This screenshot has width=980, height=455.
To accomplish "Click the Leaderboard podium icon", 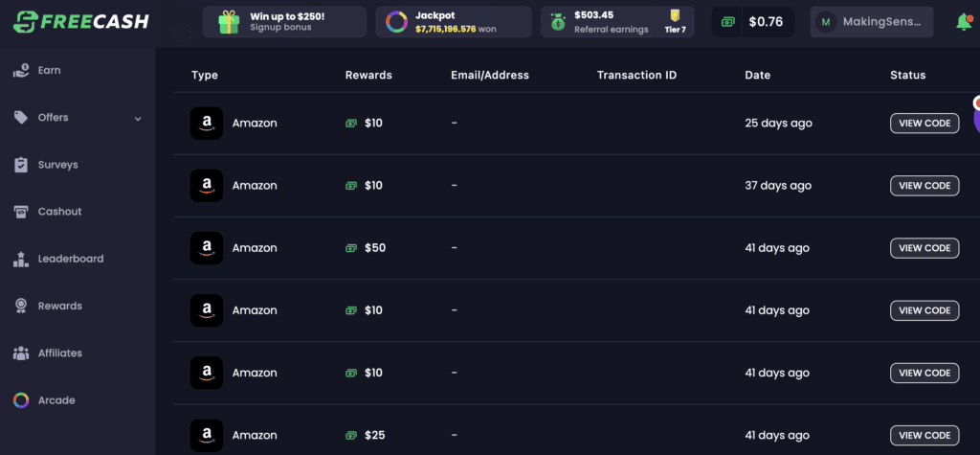I will pos(20,259).
